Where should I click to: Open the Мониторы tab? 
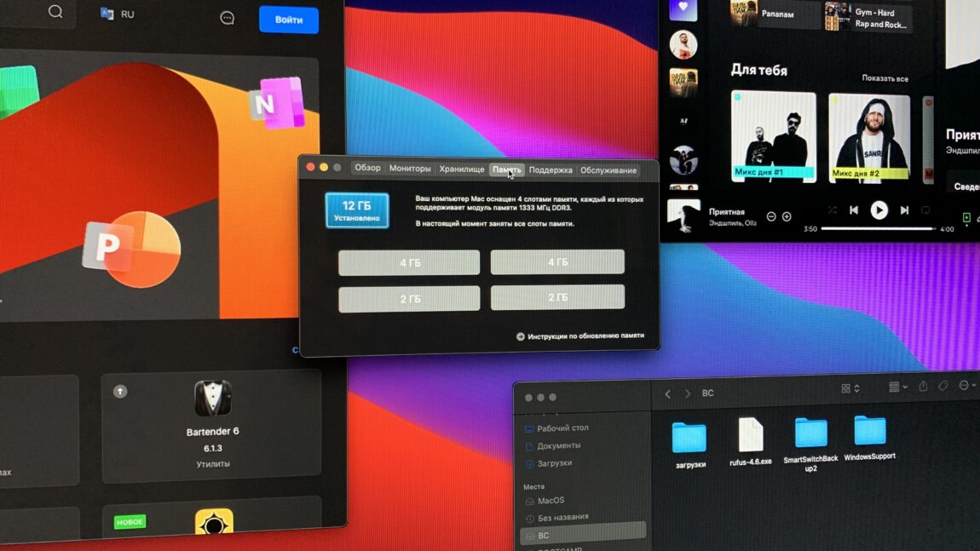tap(410, 169)
